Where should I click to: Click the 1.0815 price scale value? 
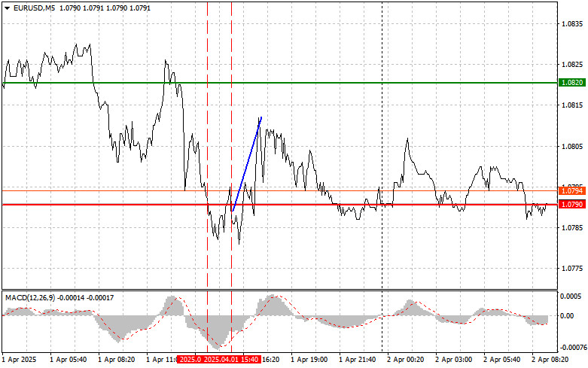point(572,105)
